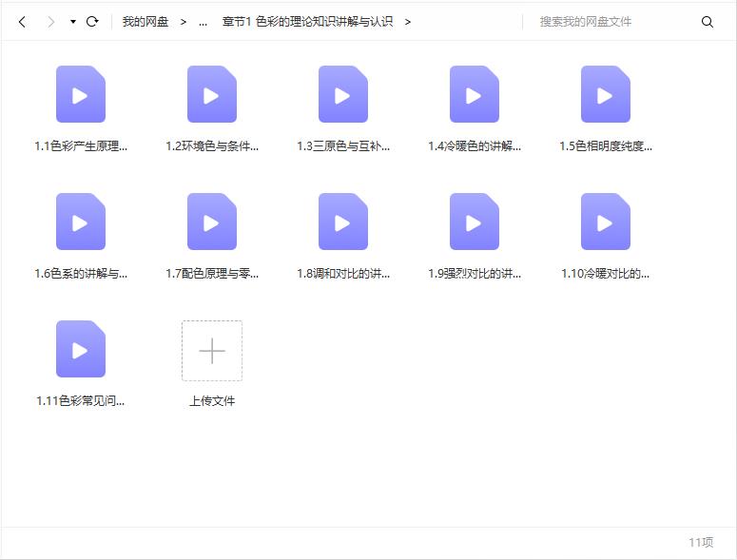Go back with the left arrow
Screen dimensions: 737x560
[22, 22]
